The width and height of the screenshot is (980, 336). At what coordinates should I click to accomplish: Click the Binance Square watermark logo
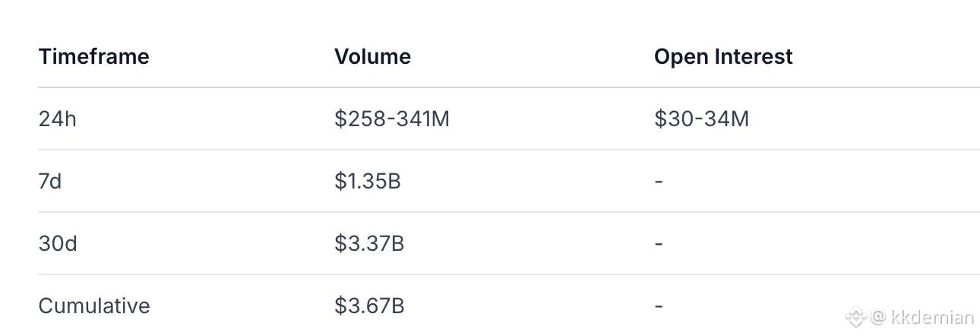[x=857, y=316]
